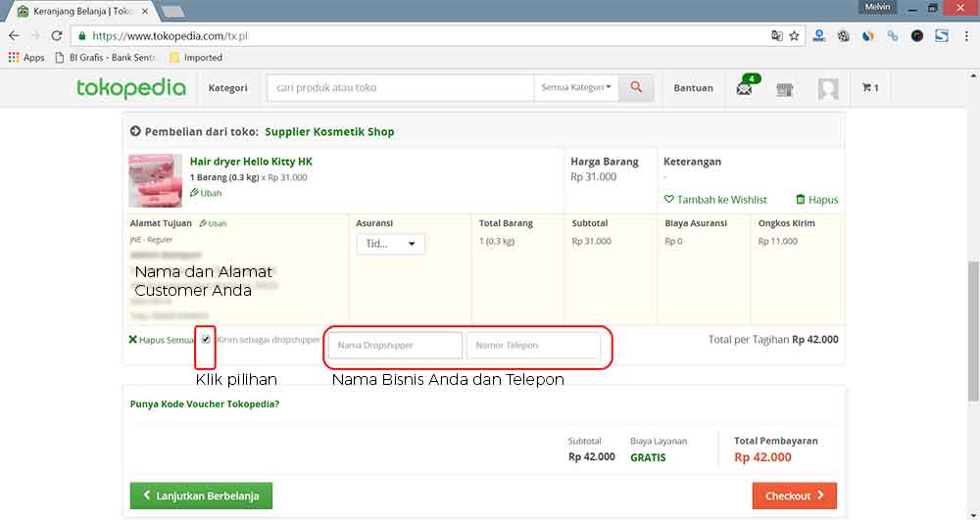
Task: Open user profile avatar
Action: point(828,89)
